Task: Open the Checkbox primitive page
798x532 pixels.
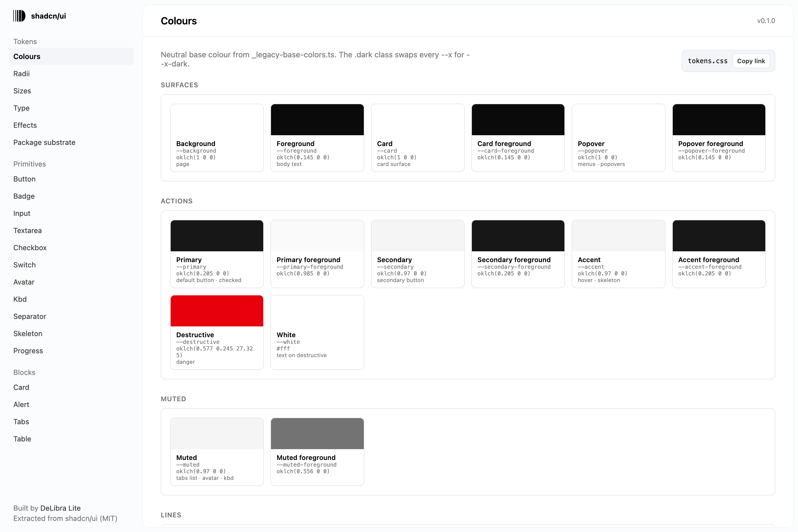Action: tap(71, 248)
